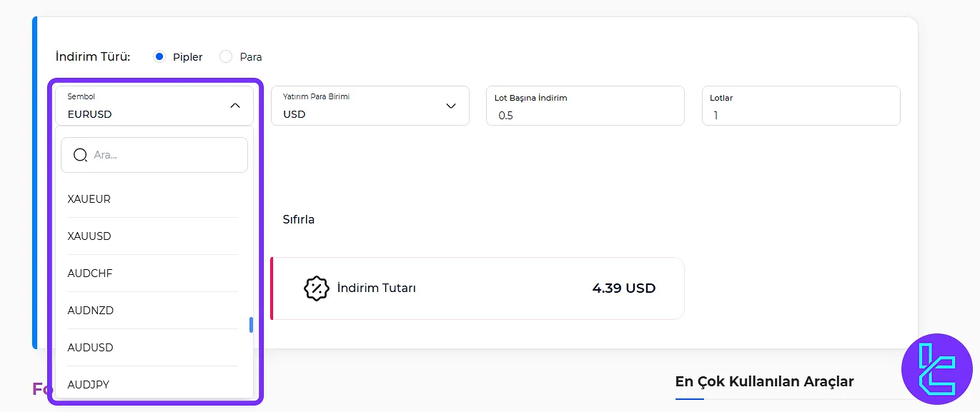Select XAUUSD from the symbol list
Viewport: 980px width, 412px height.
coord(89,236)
